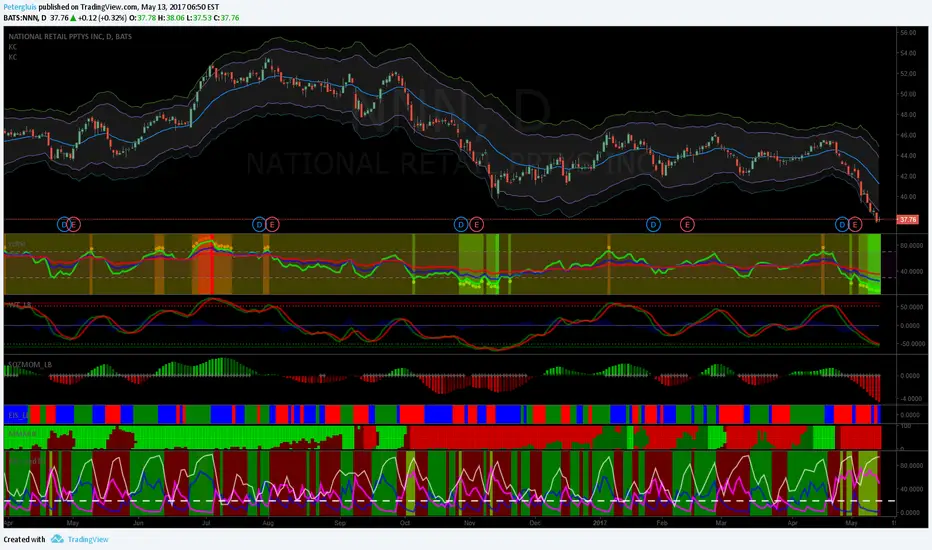Viewport: 932px width, 550px height.
Task: Click the Nov label on the time axis
Action: click(470, 523)
